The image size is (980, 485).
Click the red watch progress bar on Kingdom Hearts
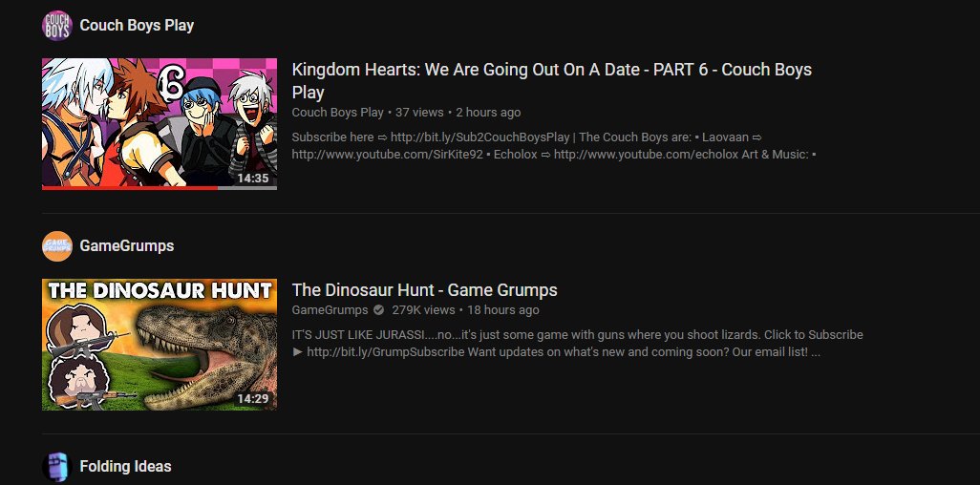130,187
